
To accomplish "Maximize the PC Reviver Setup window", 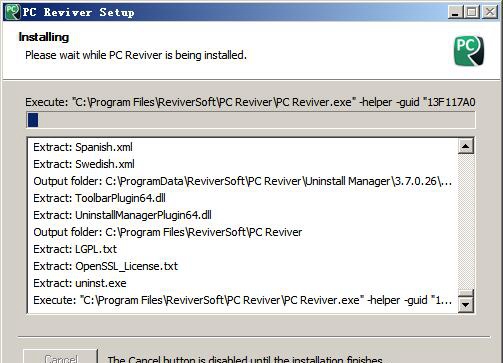I will coord(472,12).
